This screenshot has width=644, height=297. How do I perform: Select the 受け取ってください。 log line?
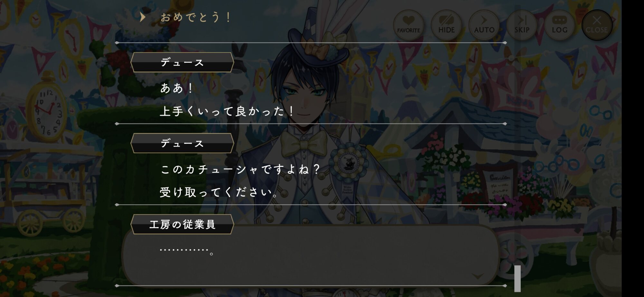click(x=219, y=192)
